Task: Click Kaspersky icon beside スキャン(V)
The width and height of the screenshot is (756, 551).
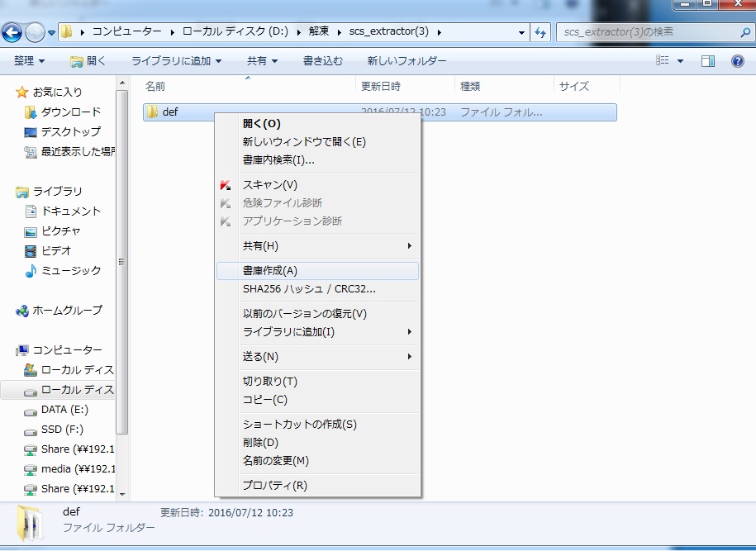Action: click(x=226, y=185)
